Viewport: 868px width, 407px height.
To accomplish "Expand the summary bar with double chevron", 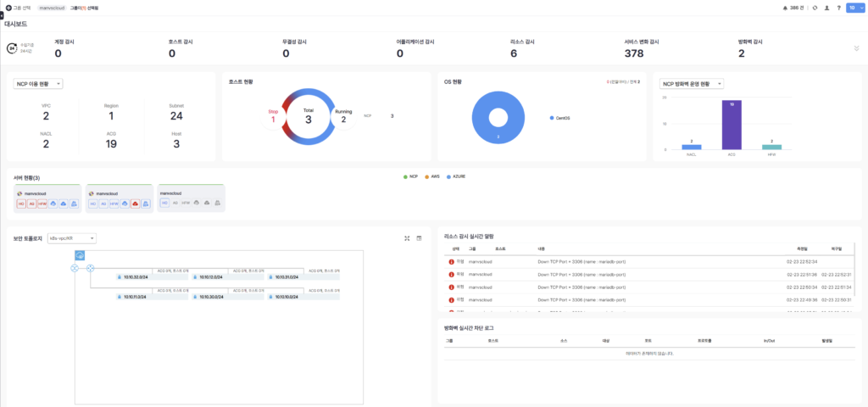I will 855,49.
